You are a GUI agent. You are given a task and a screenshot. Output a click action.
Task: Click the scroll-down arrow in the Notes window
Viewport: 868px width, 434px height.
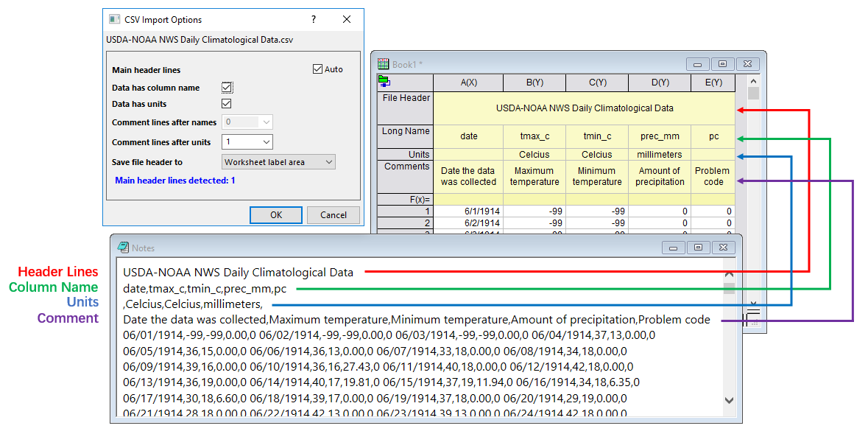click(729, 399)
